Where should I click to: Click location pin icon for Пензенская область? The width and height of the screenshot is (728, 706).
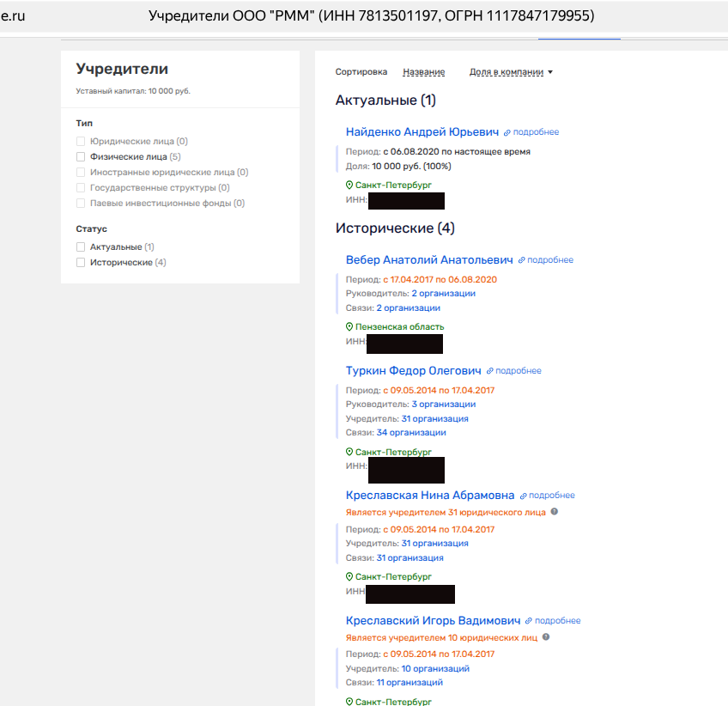pyautogui.click(x=349, y=327)
